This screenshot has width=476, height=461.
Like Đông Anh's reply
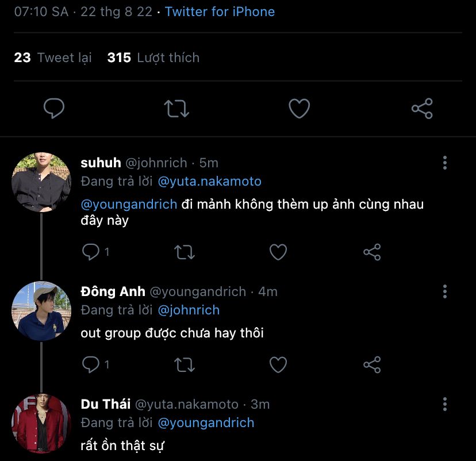coord(278,364)
